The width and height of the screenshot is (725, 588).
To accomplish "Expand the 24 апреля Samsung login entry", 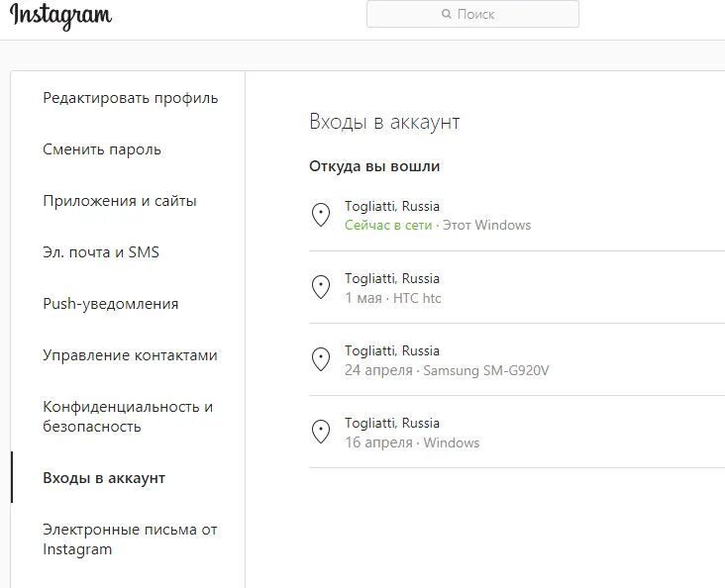I will (517, 359).
